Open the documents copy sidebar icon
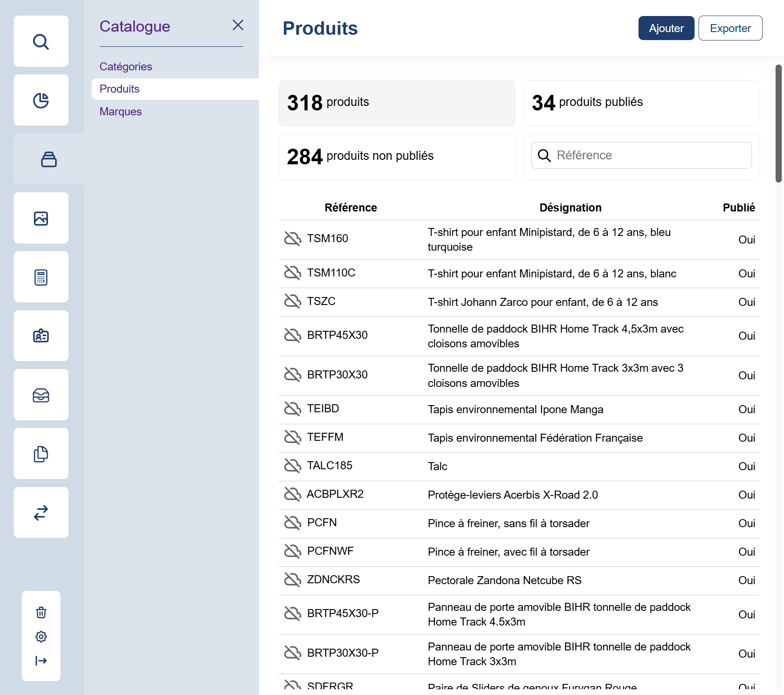This screenshot has width=784, height=695. pyautogui.click(x=41, y=454)
